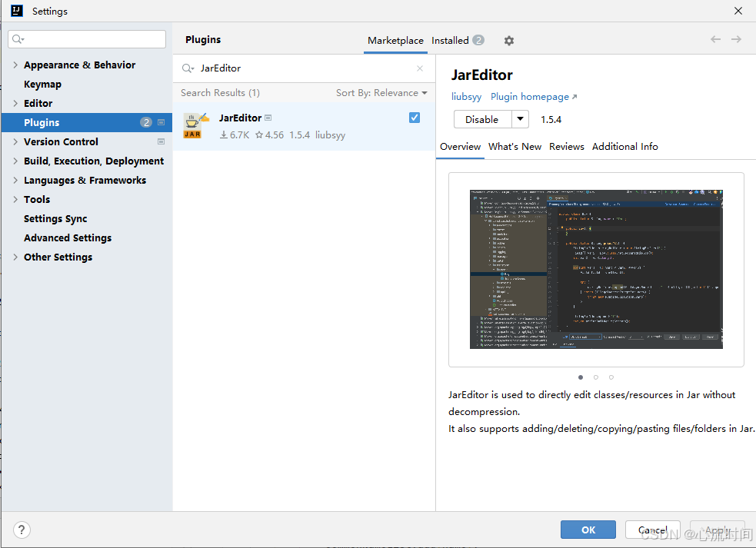Open the Disable button dropdown arrow
The image size is (756, 548).
pos(520,119)
